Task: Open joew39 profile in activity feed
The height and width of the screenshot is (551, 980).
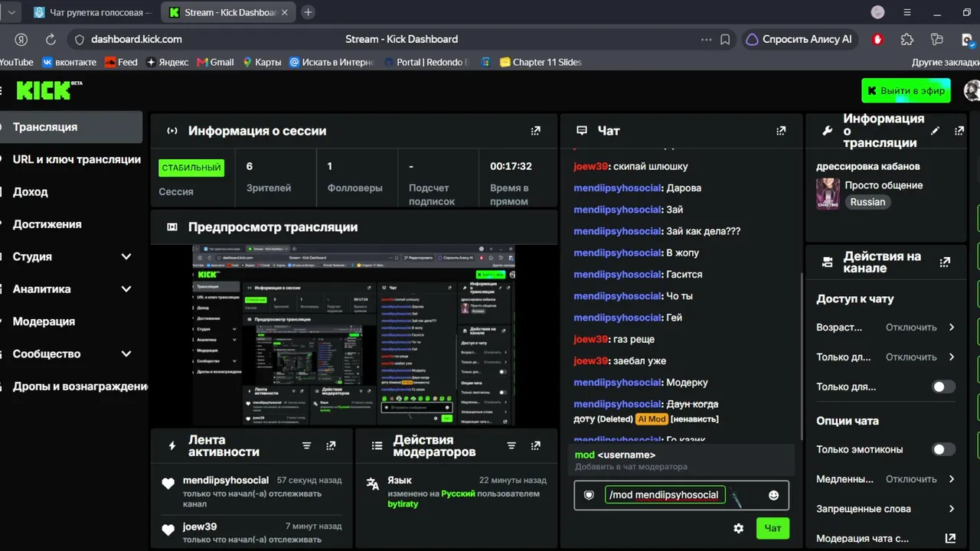Action: pos(200,527)
